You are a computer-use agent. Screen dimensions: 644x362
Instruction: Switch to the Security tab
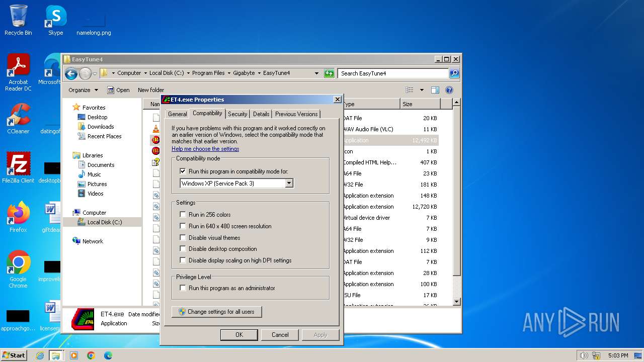pyautogui.click(x=237, y=114)
